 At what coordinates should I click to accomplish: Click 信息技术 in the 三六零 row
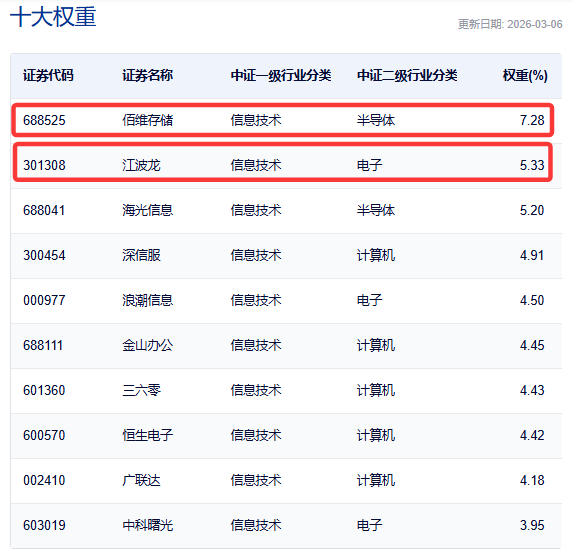point(256,391)
